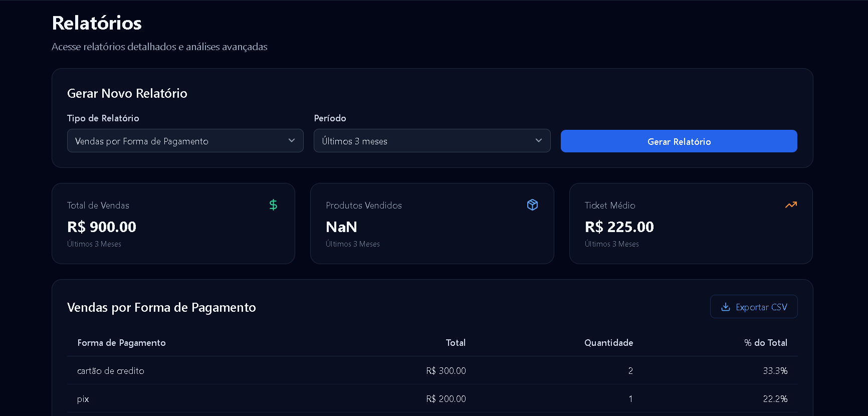Click the chevron on Vendas por Forma de Pagamento selector
This screenshot has height=416, width=868.
(292, 140)
